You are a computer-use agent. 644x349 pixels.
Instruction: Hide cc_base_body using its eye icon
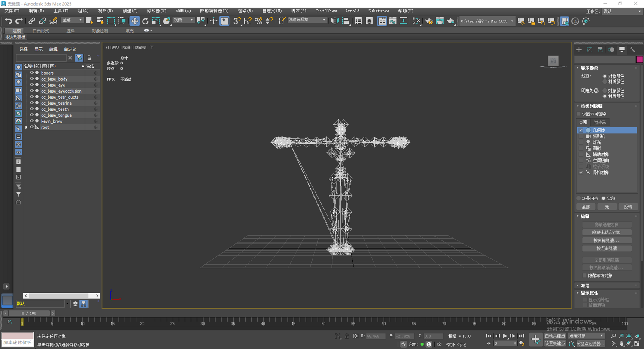pyautogui.click(x=31, y=79)
